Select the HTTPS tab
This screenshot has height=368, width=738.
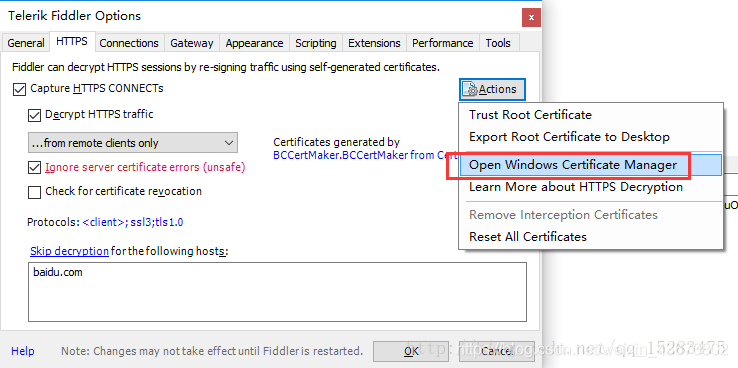(72, 41)
